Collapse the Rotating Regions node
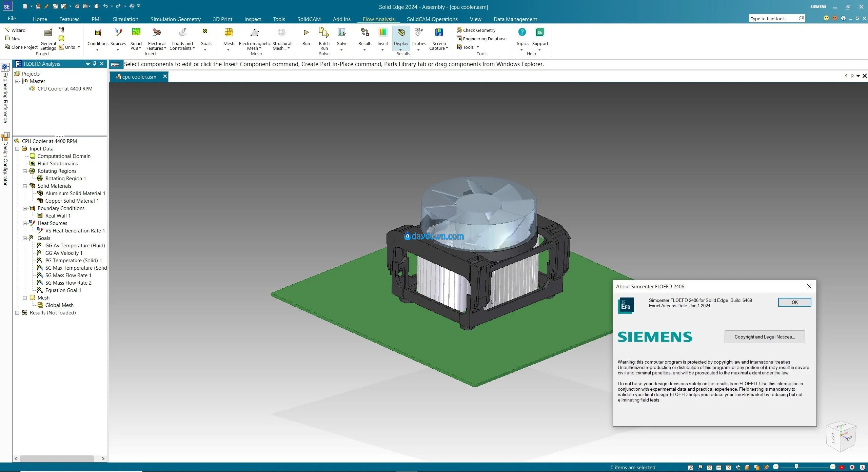The height and width of the screenshot is (472, 868). [25, 171]
